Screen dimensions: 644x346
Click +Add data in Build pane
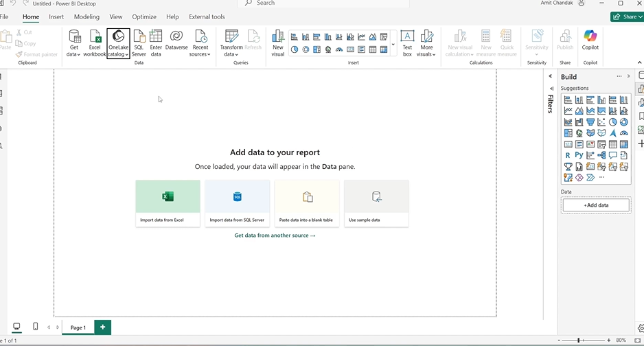pos(596,205)
